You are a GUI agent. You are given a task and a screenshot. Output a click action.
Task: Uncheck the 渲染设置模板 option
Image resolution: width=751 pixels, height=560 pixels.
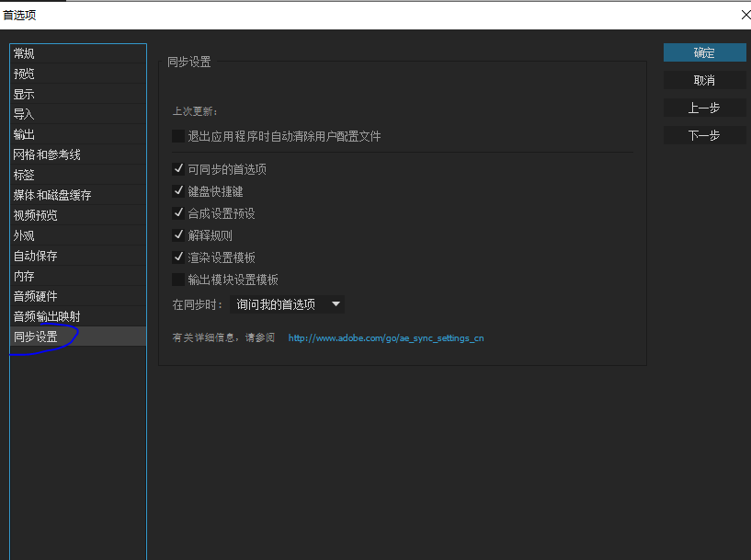(x=178, y=257)
